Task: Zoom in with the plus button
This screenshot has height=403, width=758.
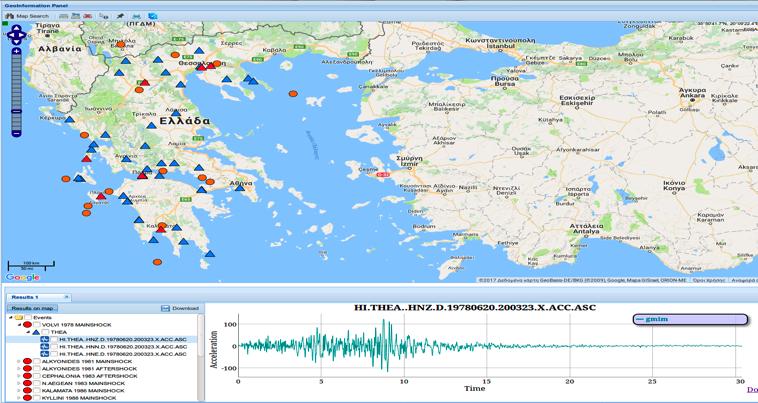Action: click(16, 51)
